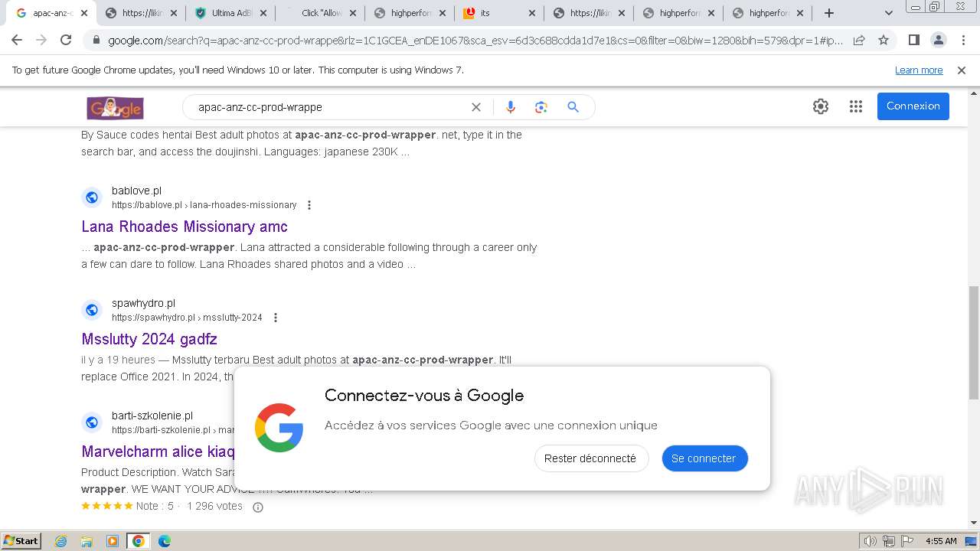980x551 pixels.
Task: Click the Connexion sign-in button
Action: pos(913,106)
